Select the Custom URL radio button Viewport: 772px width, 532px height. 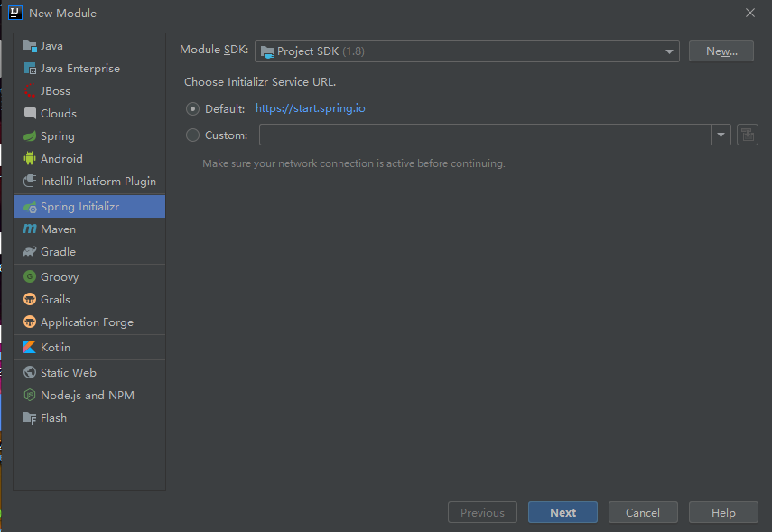click(192, 135)
